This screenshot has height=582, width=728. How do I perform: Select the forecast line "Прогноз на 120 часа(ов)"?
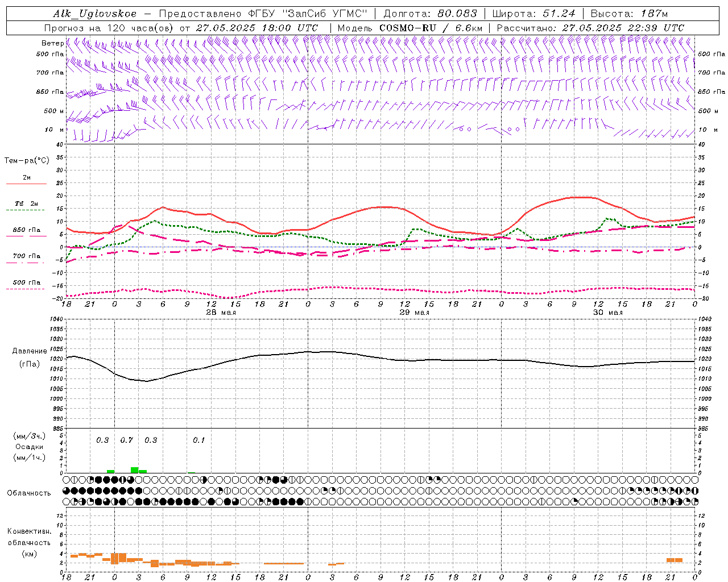[109, 28]
